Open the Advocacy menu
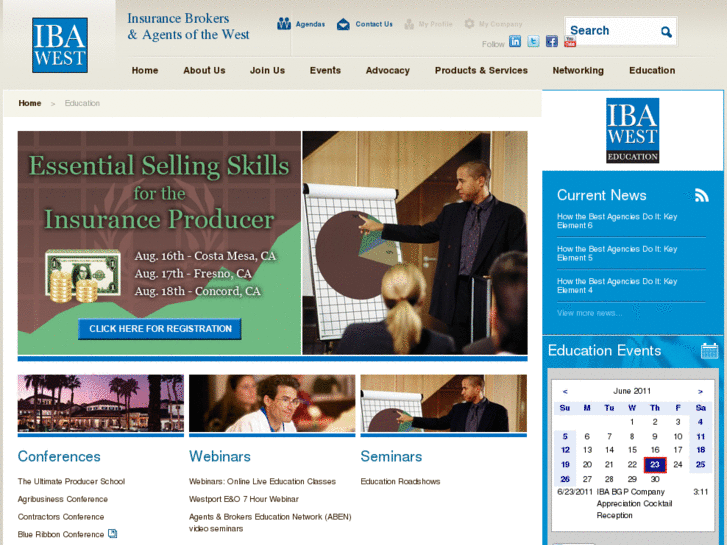The image size is (727, 545). pos(388,71)
